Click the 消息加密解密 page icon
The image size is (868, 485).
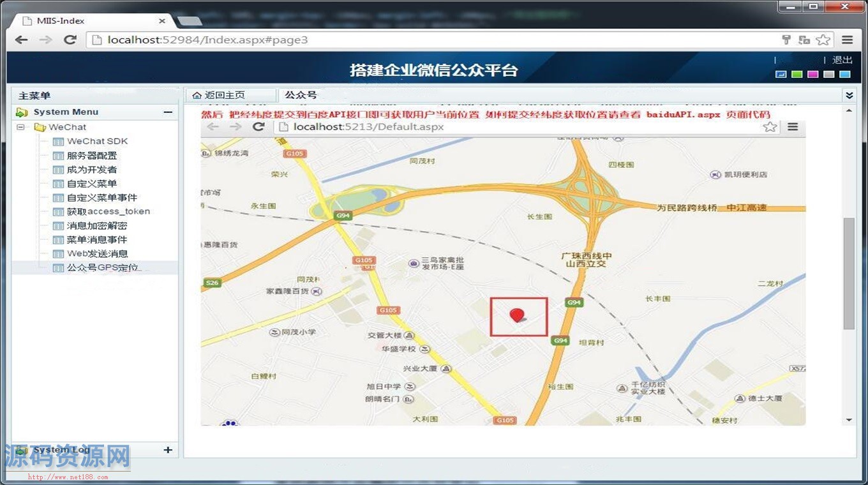click(58, 226)
